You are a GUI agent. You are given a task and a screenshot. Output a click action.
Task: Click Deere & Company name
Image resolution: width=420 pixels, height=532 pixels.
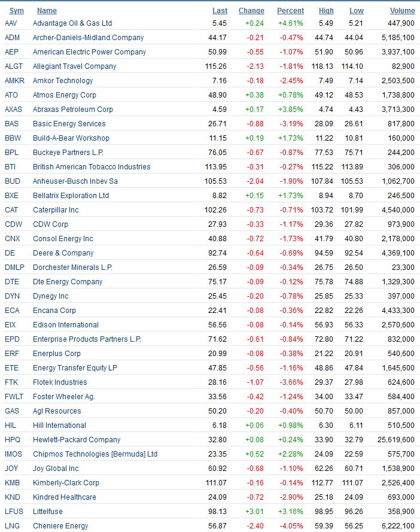coord(63,253)
